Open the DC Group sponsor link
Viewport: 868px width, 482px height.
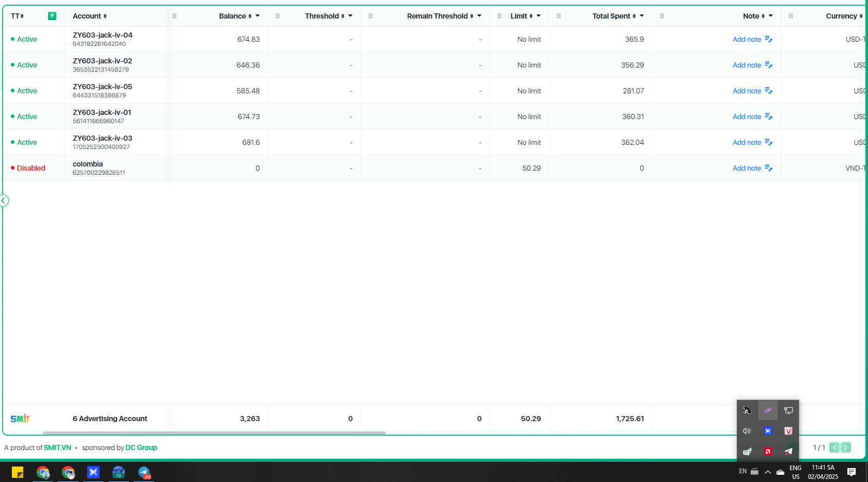(x=141, y=447)
